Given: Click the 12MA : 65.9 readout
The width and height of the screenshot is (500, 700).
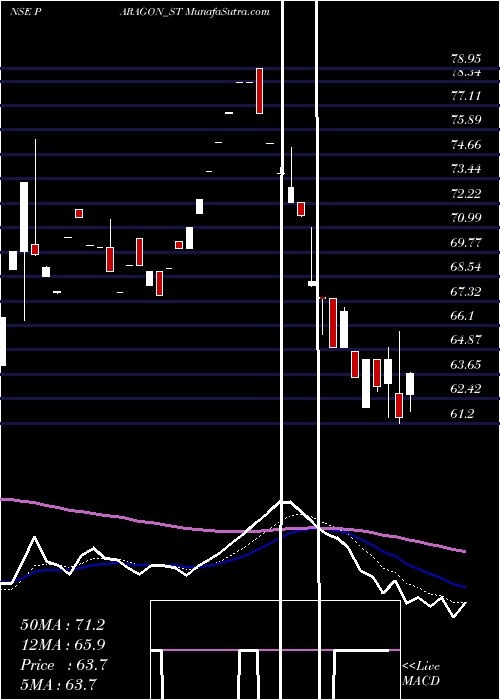Looking at the screenshot, I should click(x=62, y=645).
